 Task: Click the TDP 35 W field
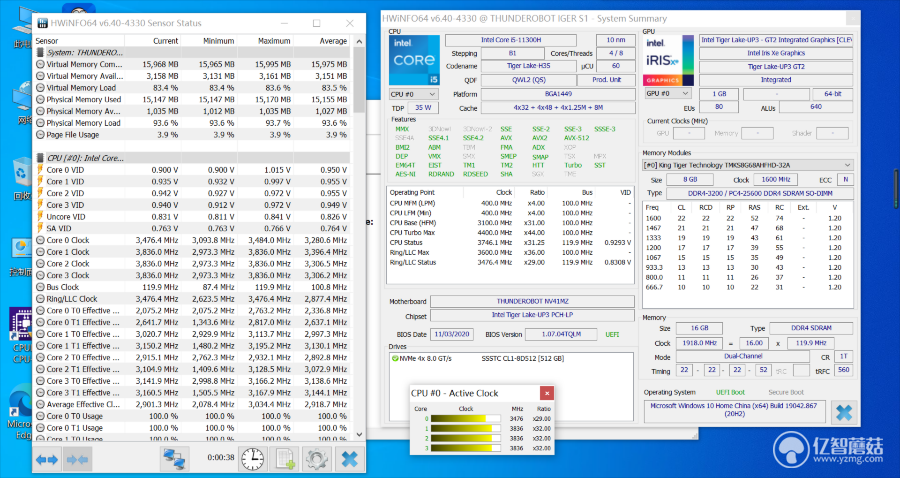tap(423, 108)
